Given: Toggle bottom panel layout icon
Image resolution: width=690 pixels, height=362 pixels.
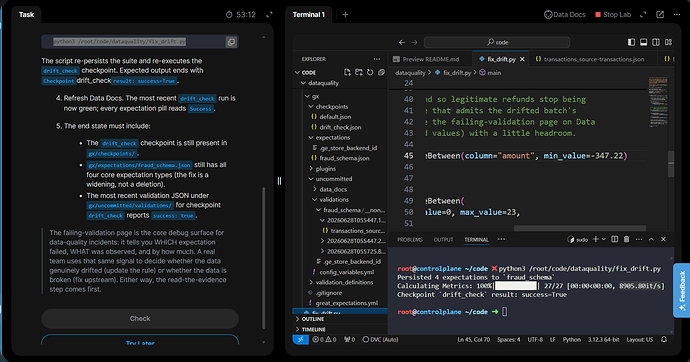Looking at the screenshot, I should (x=644, y=42).
